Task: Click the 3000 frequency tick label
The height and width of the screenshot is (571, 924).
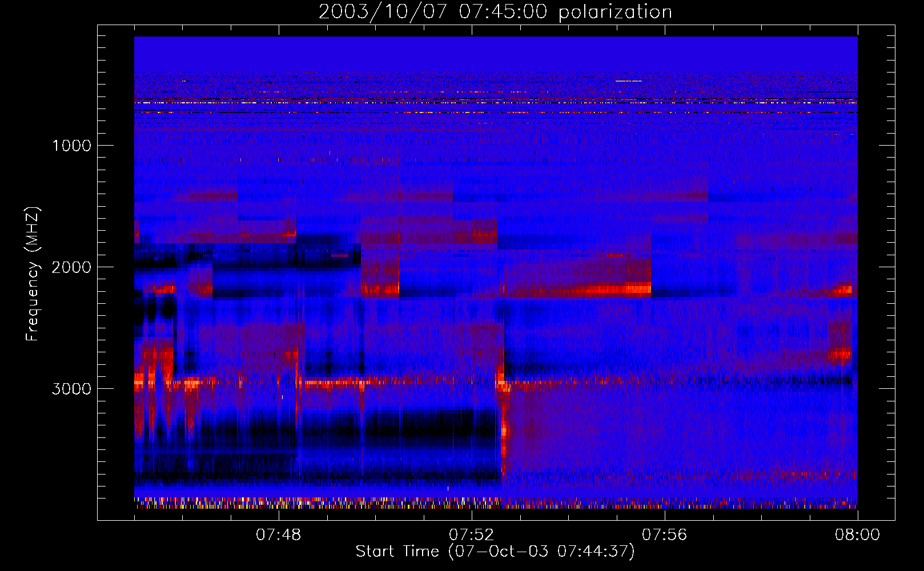Action: click(71, 389)
